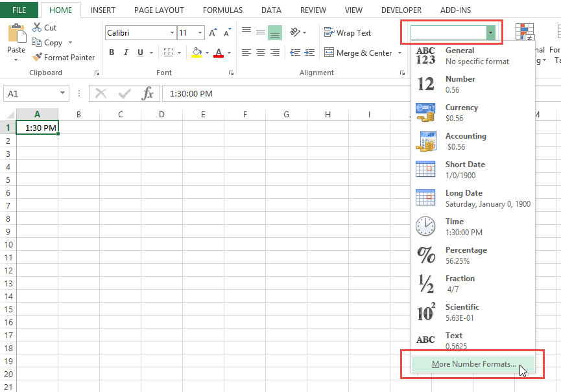Open the font size dropdown
The height and width of the screenshot is (392, 561).
199,32
